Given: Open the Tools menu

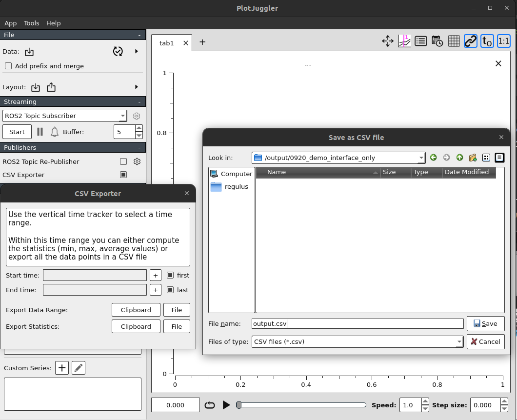Looking at the screenshot, I should pos(31,23).
